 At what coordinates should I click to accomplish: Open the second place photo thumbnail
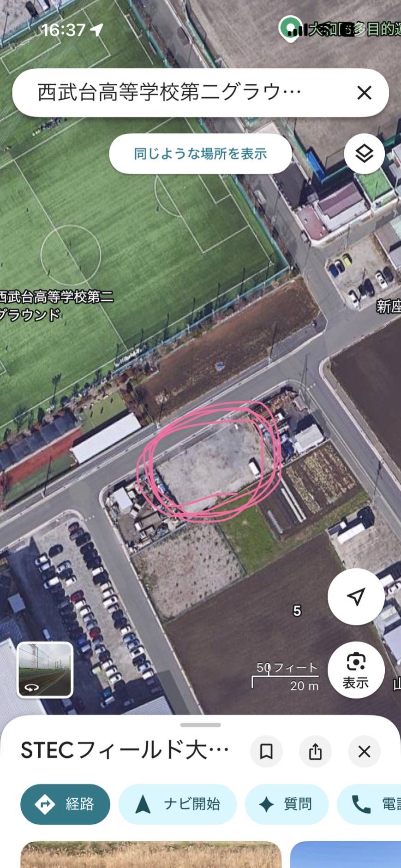point(345,855)
